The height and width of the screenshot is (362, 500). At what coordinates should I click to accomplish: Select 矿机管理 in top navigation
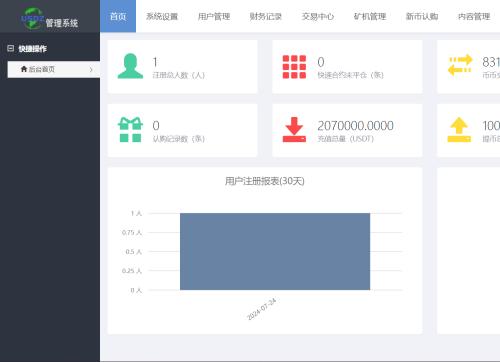[370, 16]
